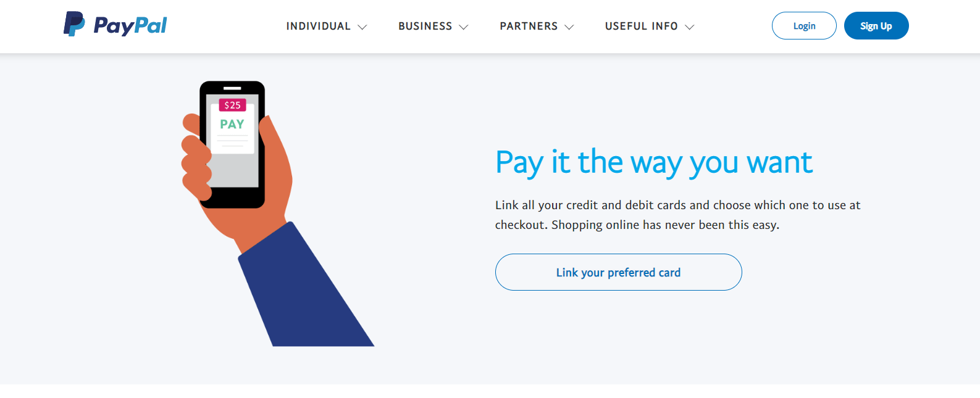
Task: Click the blue Sign Up button
Action: (x=876, y=26)
